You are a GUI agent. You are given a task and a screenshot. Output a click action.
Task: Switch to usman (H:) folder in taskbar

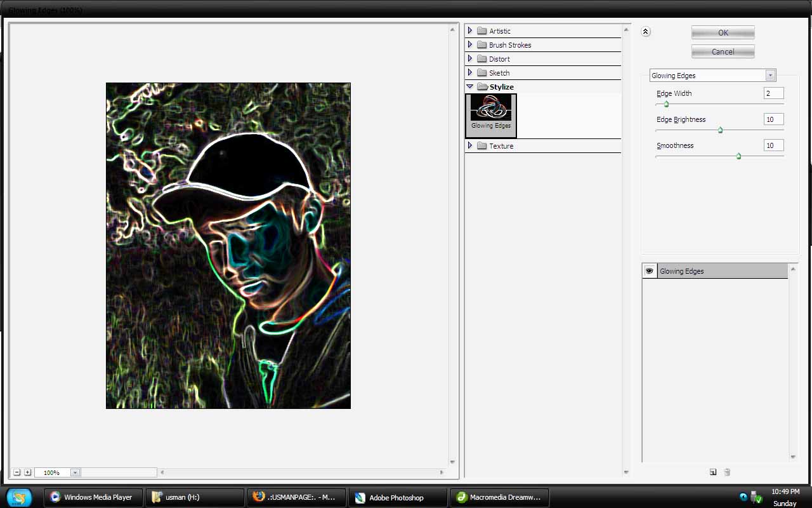point(195,497)
